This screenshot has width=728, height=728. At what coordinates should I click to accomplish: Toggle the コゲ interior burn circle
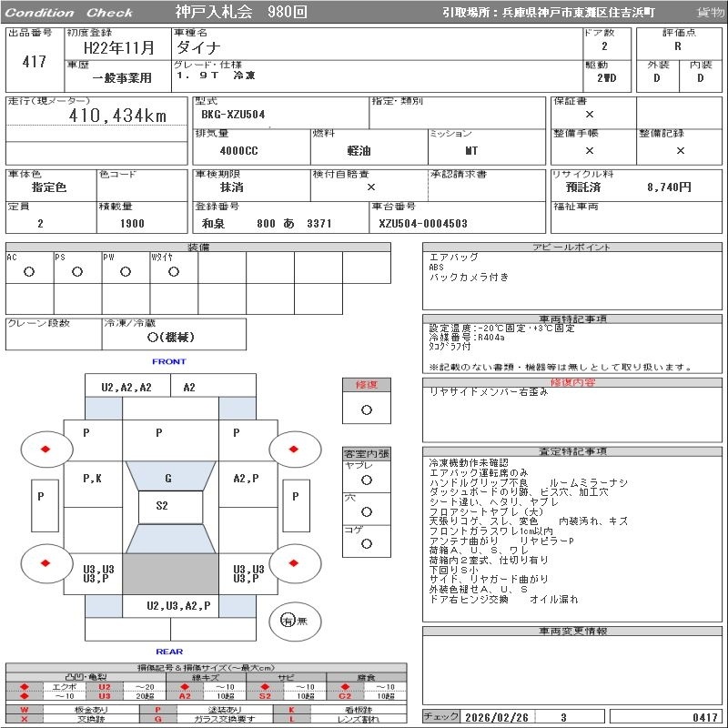tap(366, 543)
